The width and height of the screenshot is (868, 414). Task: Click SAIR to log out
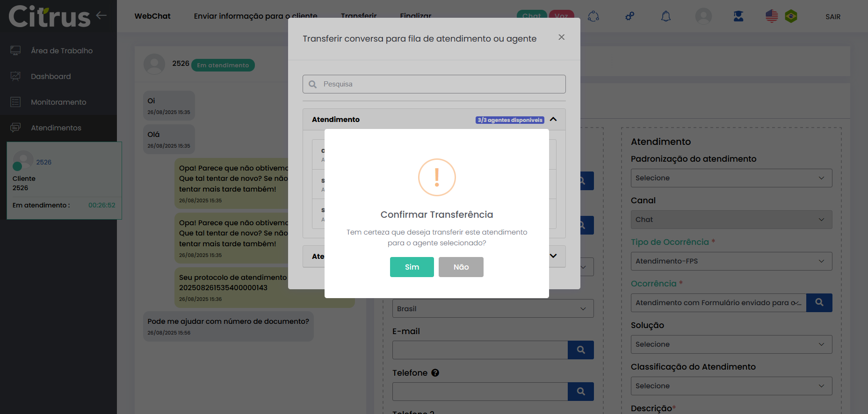[832, 17]
